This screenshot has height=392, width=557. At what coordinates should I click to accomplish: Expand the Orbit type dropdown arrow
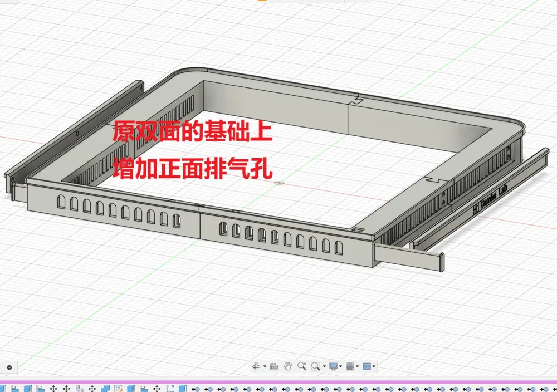pos(265,366)
